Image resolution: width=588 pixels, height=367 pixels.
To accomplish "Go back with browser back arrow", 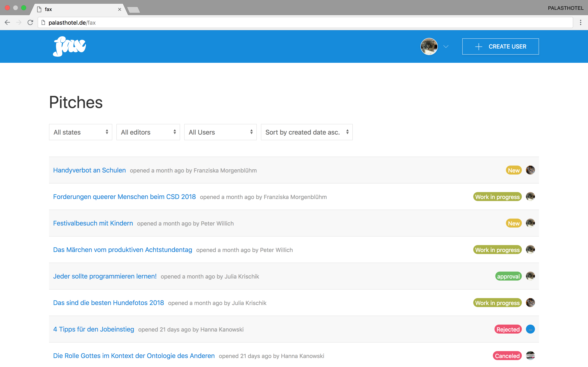I will 8,23.
